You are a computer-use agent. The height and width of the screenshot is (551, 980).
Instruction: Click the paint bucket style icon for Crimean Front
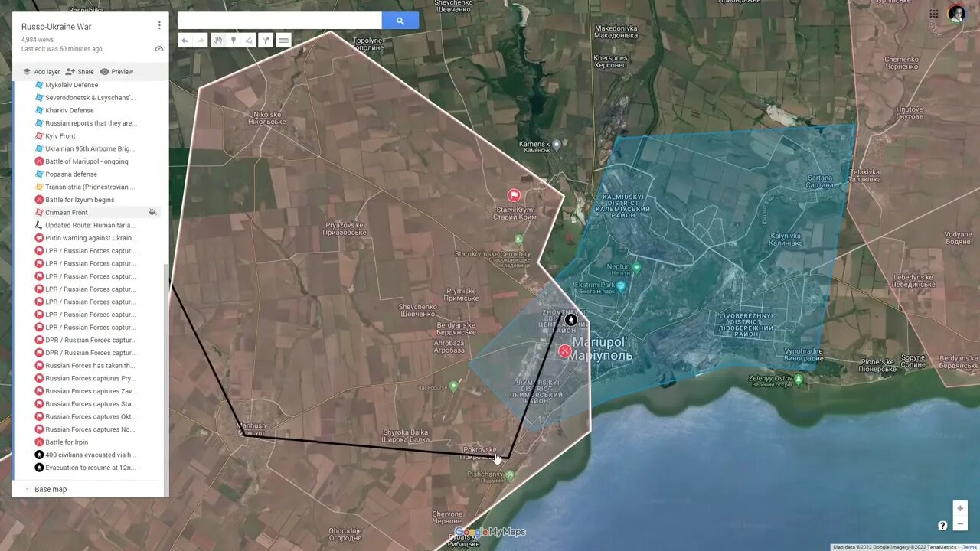pyautogui.click(x=152, y=213)
